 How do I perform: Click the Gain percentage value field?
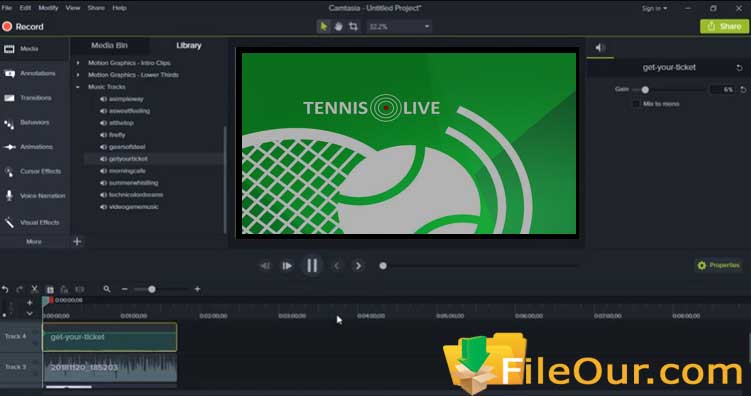[722, 90]
